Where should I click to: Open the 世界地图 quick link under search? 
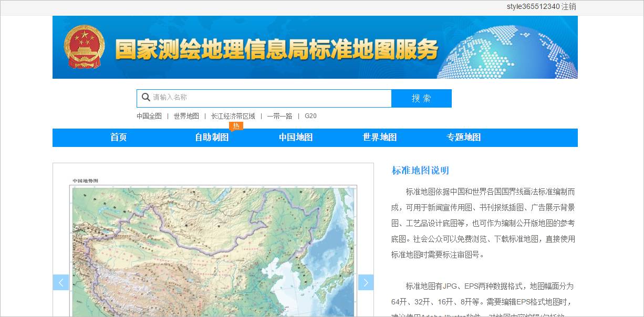[186, 116]
